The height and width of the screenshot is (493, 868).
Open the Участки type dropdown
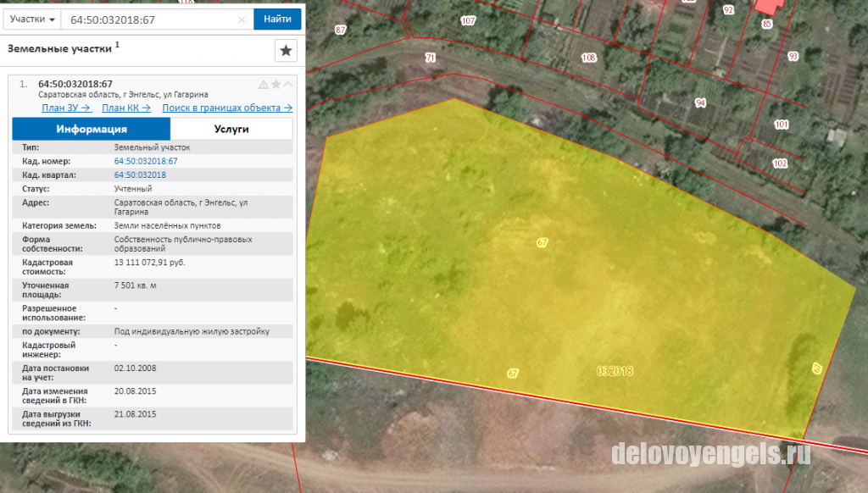(x=32, y=19)
